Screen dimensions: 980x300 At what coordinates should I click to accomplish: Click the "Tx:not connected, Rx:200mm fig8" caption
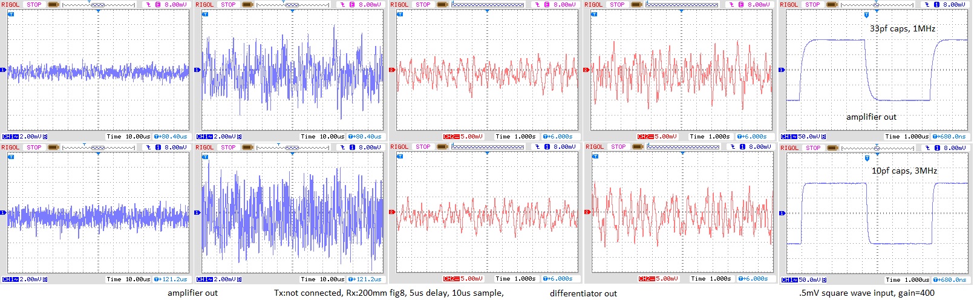335,293
